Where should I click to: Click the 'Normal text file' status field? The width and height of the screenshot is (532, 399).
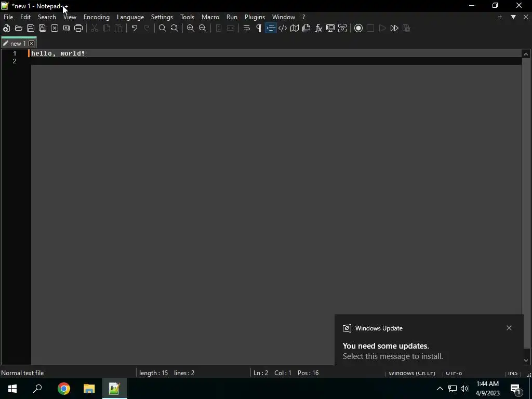[x=22, y=373]
